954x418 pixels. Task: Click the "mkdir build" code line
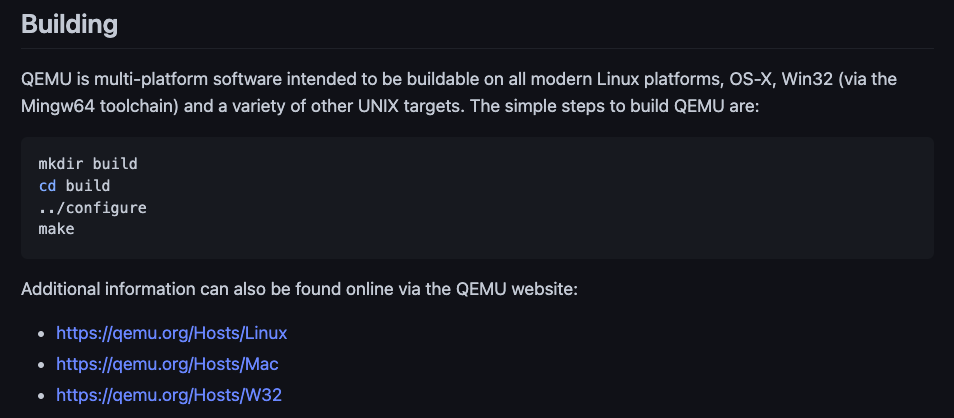tap(88, 164)
